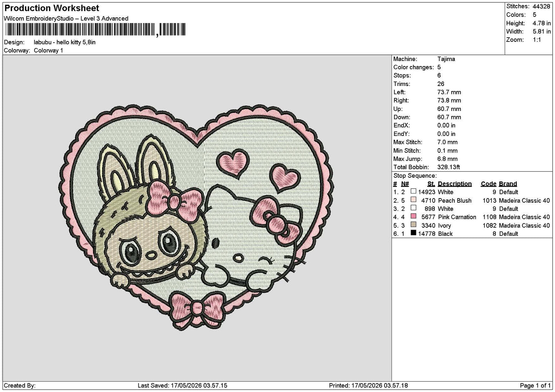Click the N# column header
Image resolution: width=555 pixels, height=392 pixels.
pyautogui.click(x=405, y=184)
